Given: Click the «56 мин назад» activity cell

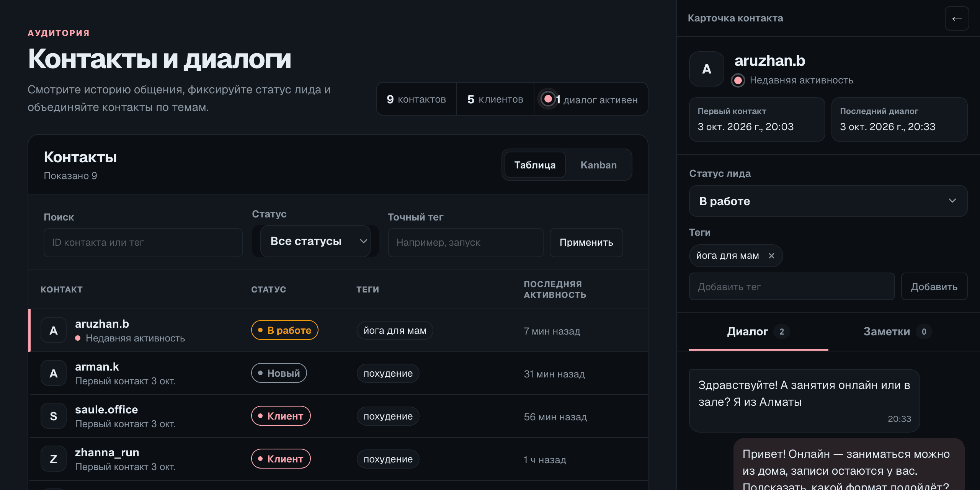Looking at the screenshot, I should 555,417.
